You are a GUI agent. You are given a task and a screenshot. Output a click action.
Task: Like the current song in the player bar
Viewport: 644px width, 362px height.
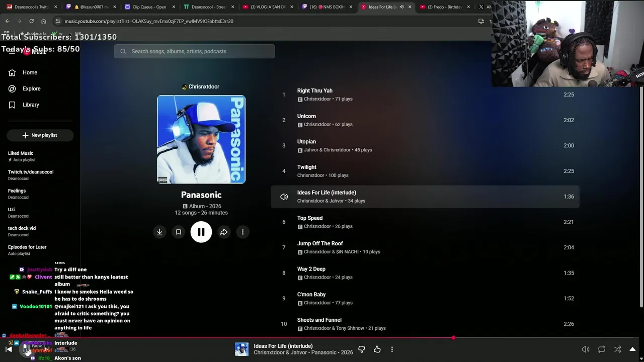tap(377, 349)
